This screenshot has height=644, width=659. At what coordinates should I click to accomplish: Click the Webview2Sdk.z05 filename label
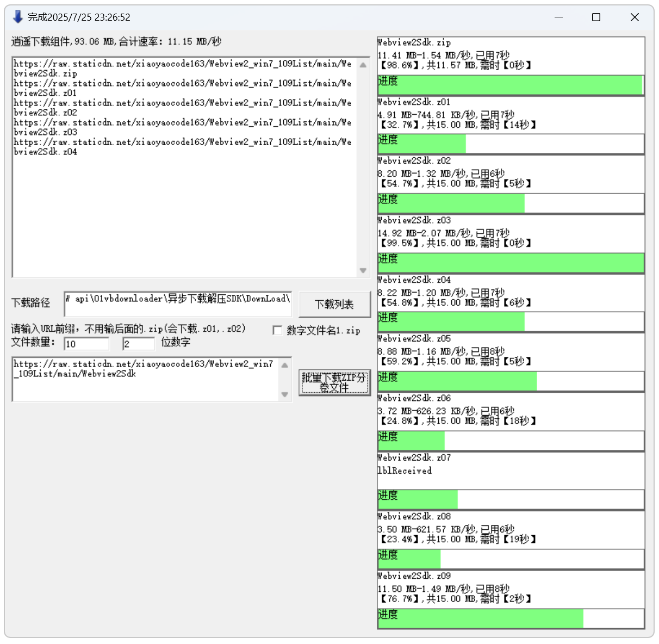click(414, 338)
